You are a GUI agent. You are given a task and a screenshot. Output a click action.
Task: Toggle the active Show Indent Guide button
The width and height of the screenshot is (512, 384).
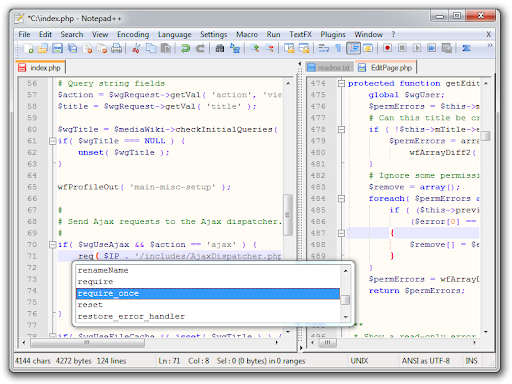[x=353, y=49]
